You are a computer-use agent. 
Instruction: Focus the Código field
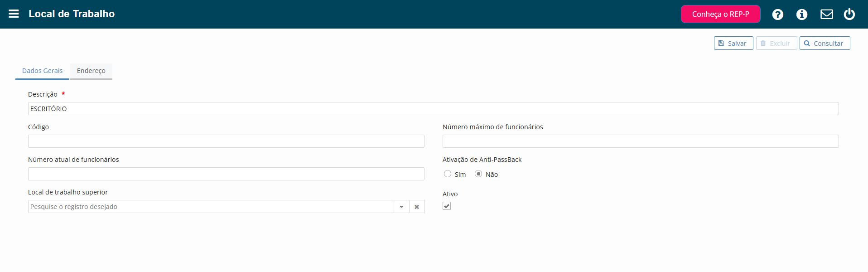point(226,141)
